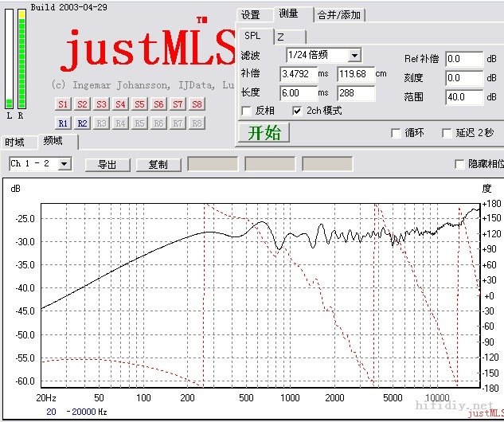Viewport: 504px width, 422px height.
Task: Switch to the 测量 measurement tab
Action: tap(293, 14)
